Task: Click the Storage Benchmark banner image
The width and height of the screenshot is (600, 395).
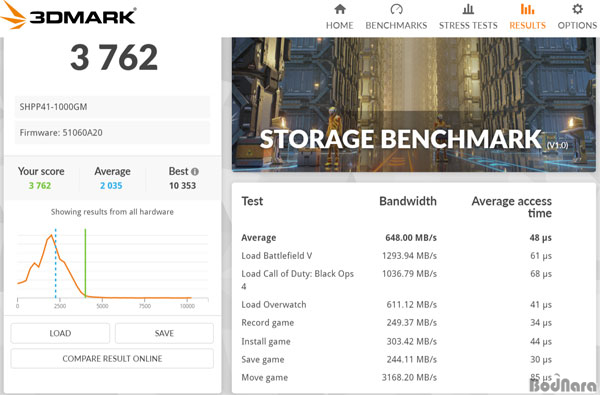Action: click(414, 104)
